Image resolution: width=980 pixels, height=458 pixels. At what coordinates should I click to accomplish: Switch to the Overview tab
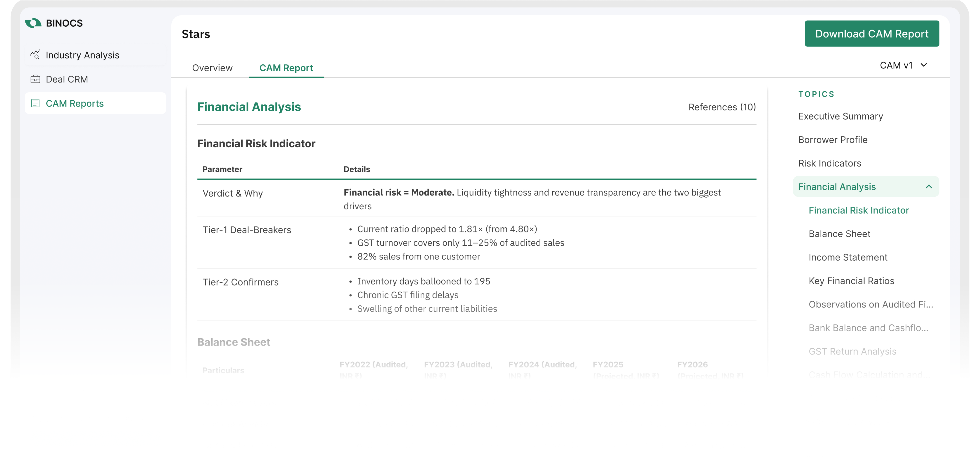point(212,68)
